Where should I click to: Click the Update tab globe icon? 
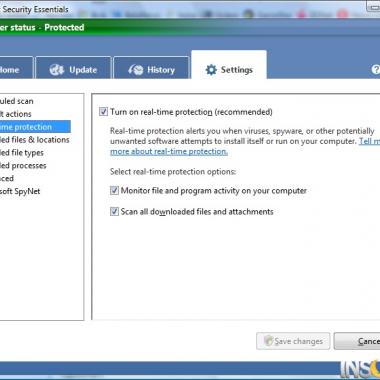coord(57,70)
